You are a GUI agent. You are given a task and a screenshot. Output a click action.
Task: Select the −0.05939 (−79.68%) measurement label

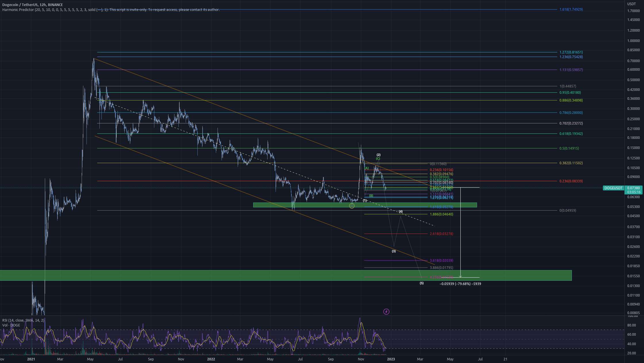click(x=460, y=284)
